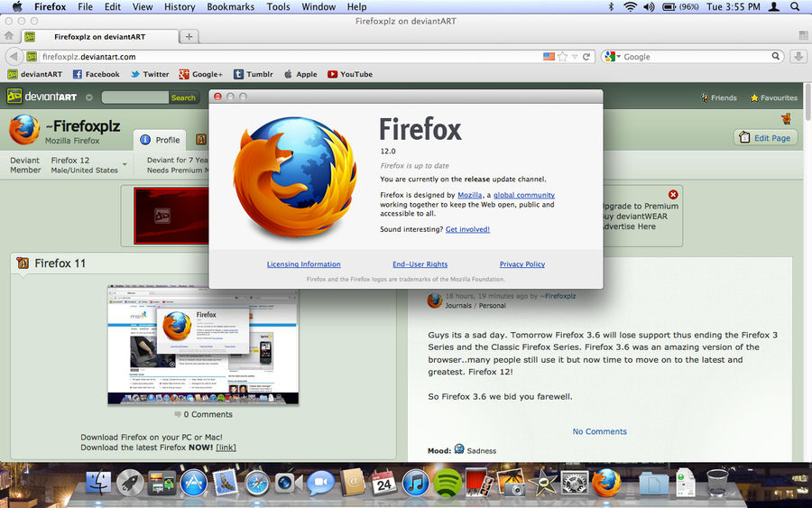Click the Get involved! link
This screenshot has height=508, width=812.
(x=467, y=229)
